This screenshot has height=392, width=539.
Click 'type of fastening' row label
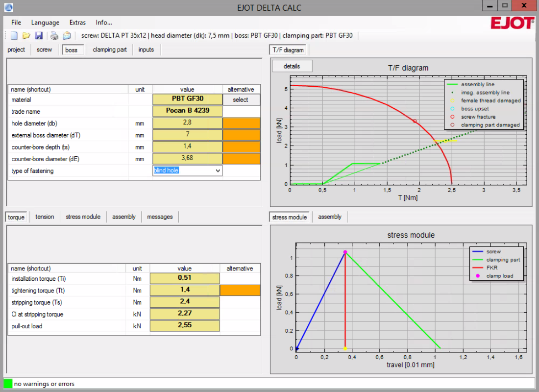32,171
